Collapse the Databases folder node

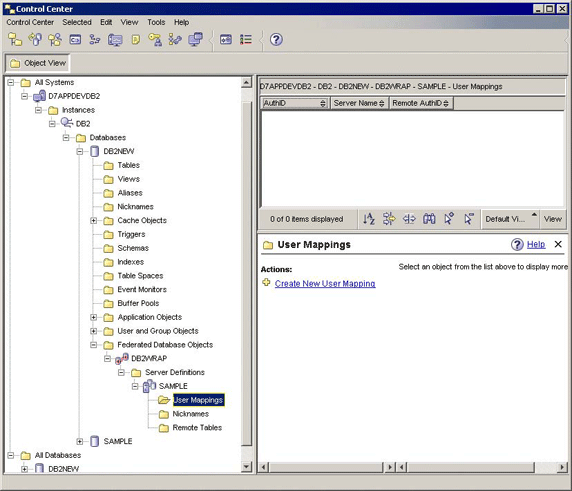66,138
